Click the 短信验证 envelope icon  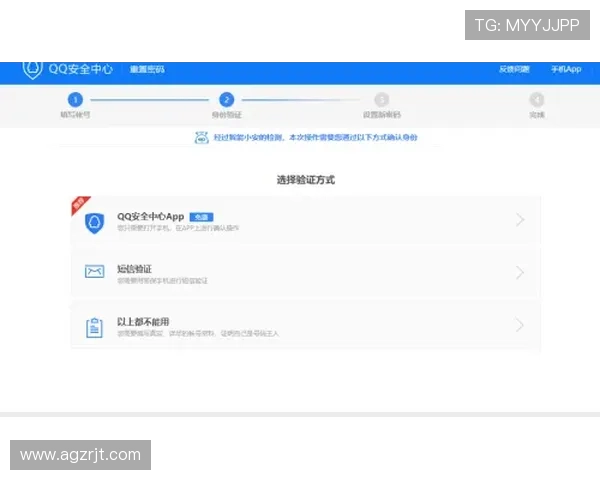[x=94, y=271]
